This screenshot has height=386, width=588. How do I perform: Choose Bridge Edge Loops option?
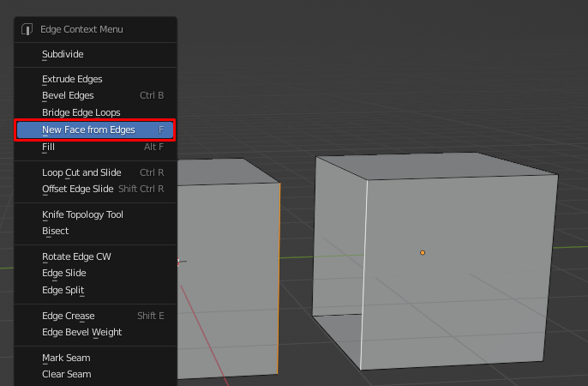pyautogui.click(x=81, y=112)
